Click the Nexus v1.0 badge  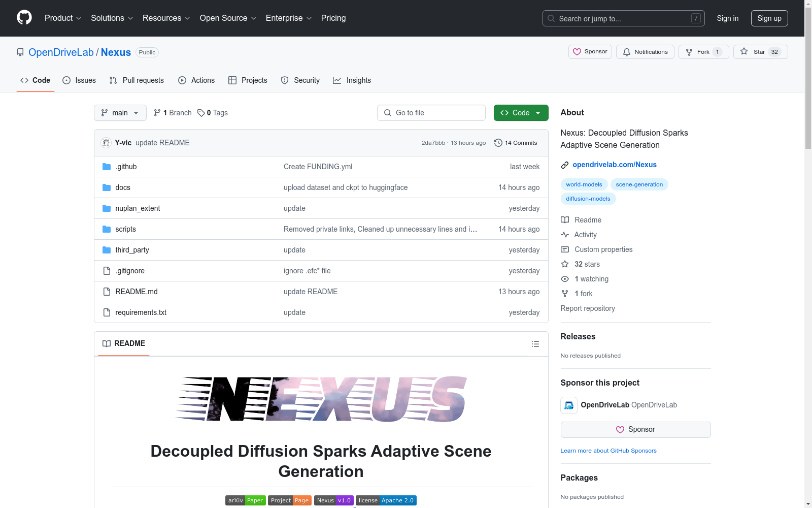pyautogui.click(x=333, y=500)
